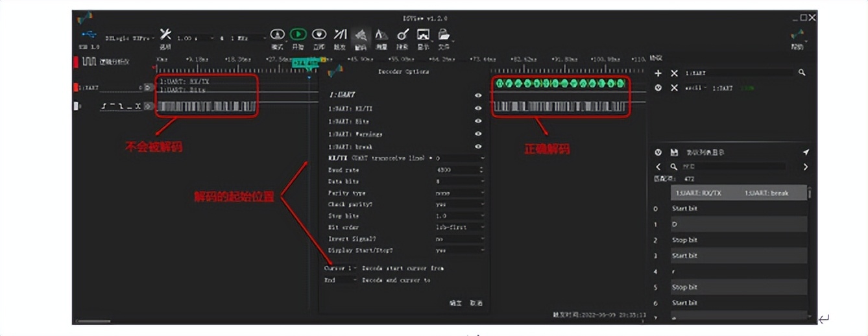This screenshot has height=336, width=868.
Task: Click the green decoded UART data strip
Action: click(560, 84)
